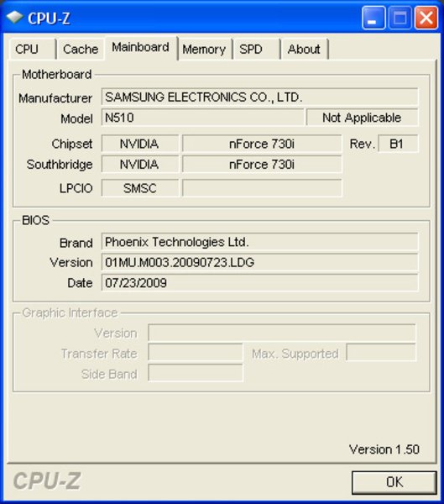This screenshot has width=444, height=504.
Task: Click the BIOS Brand field Phoenix Technologies Ltd.
Action: point(259,242)
